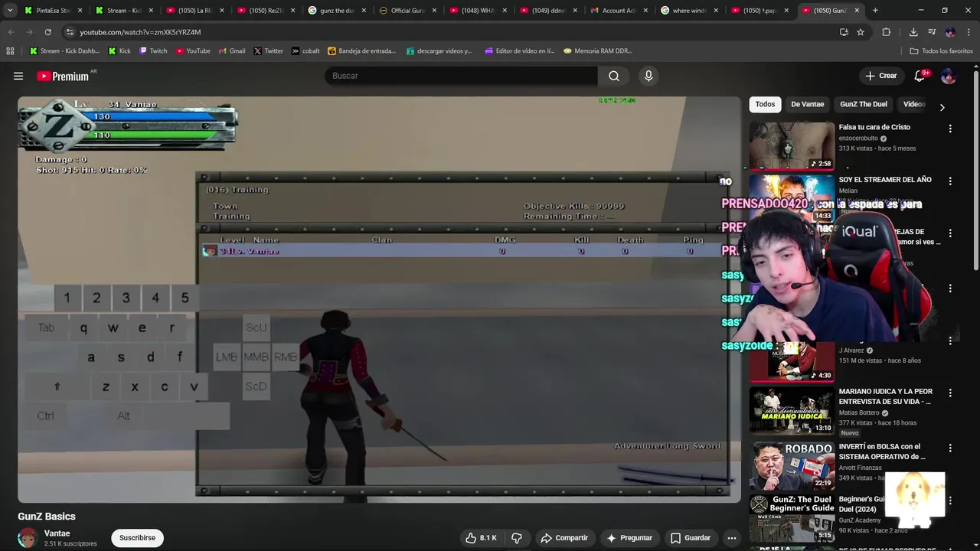
Task: Click the page vertical scrollbar
Action: [976, 168]
